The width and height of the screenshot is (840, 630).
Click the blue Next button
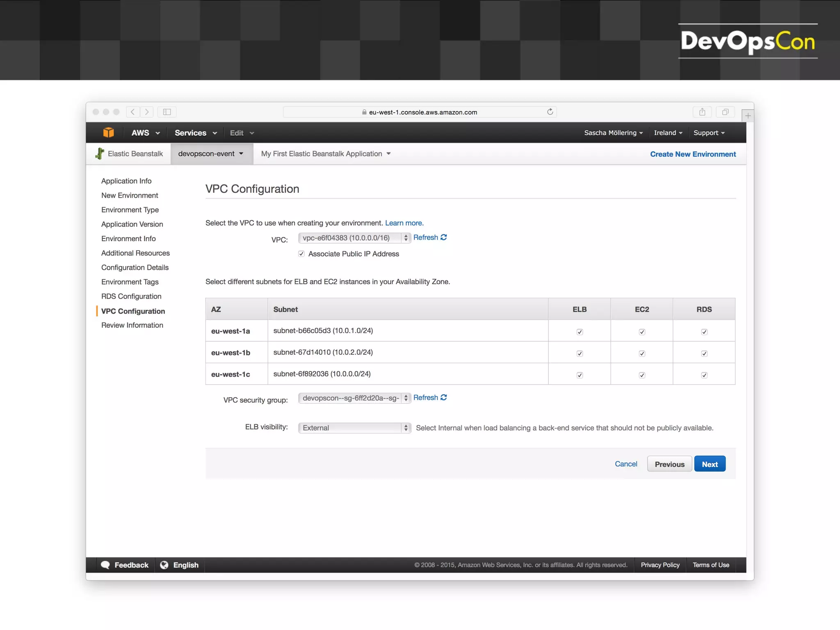[710, 464]
